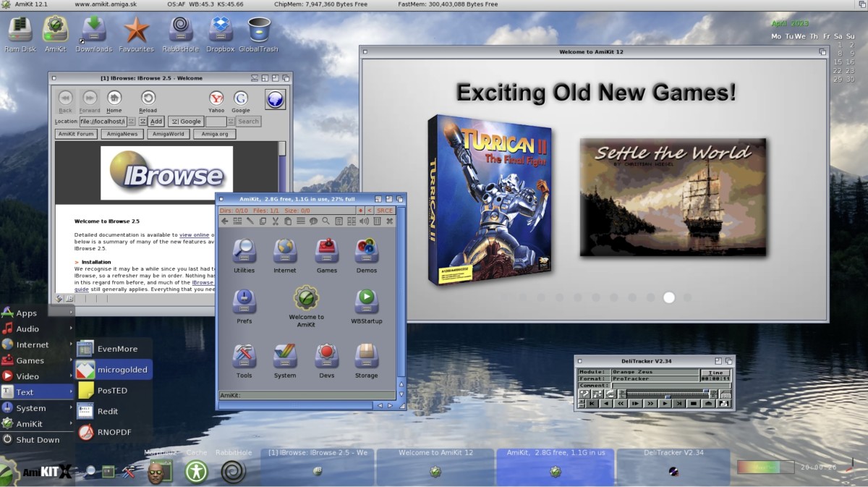Click the Comment input field in DeliTracker
This screenshot has height=487, width=868.
(668, 385)
